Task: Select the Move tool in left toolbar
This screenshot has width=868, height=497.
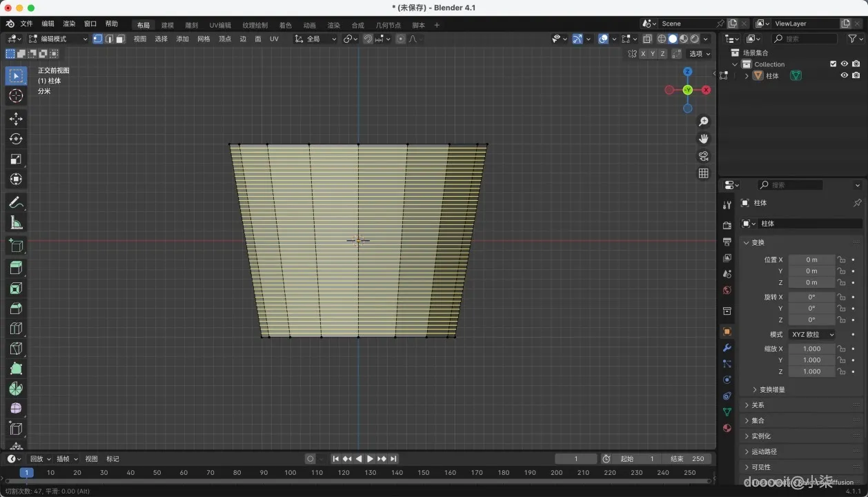Action: point(16,119)
